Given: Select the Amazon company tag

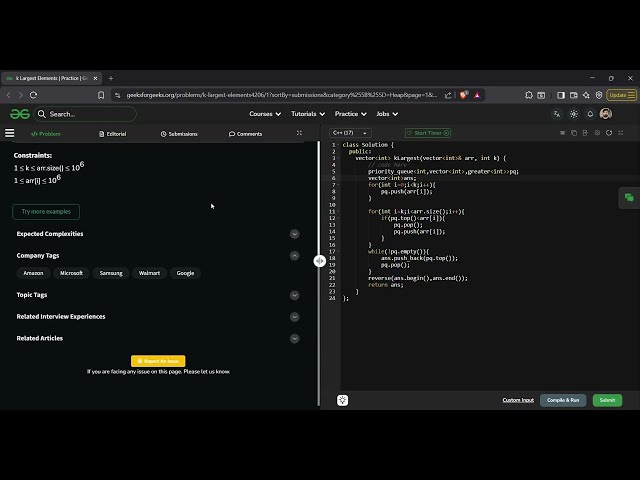Looking at the screenshot, I should pos(33,273).
